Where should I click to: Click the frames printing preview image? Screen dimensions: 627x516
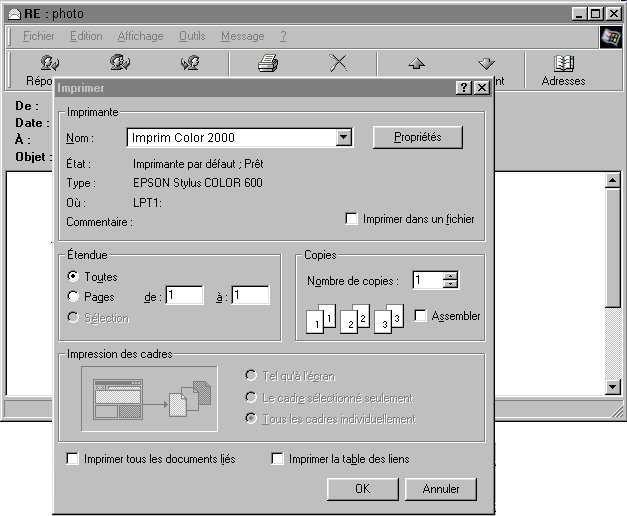(x=150, y=399)
